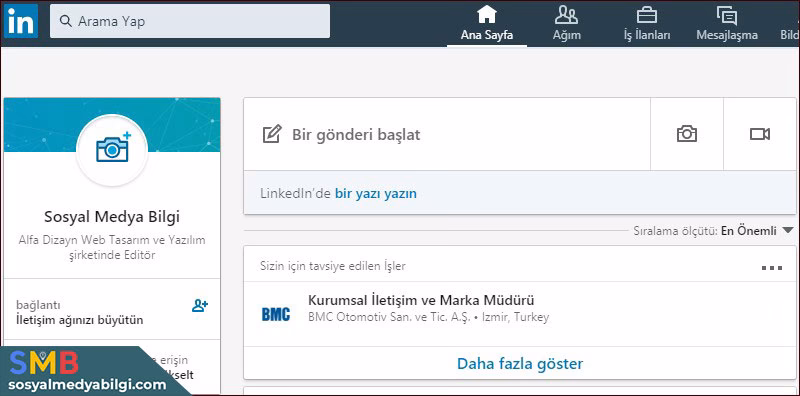Open the three-dots menu for recommended jobs
Image resolution: width=800 pixels, height=396 pixels.
pyautogui.click(x=771, y=268)
